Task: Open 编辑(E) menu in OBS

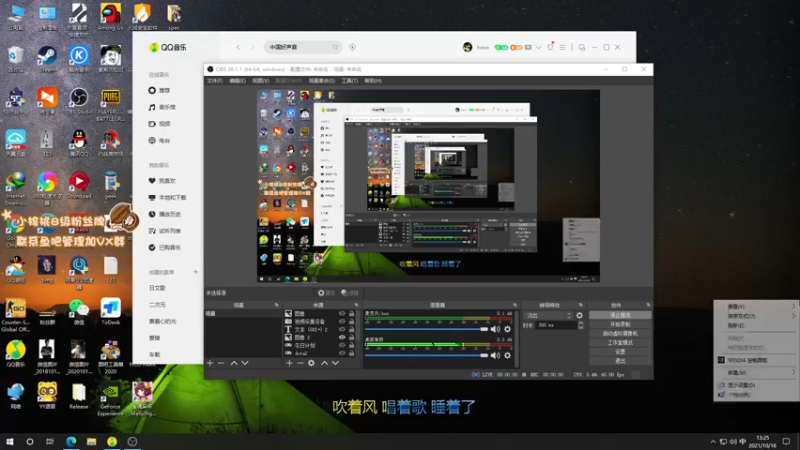Action: coord(237,81)
